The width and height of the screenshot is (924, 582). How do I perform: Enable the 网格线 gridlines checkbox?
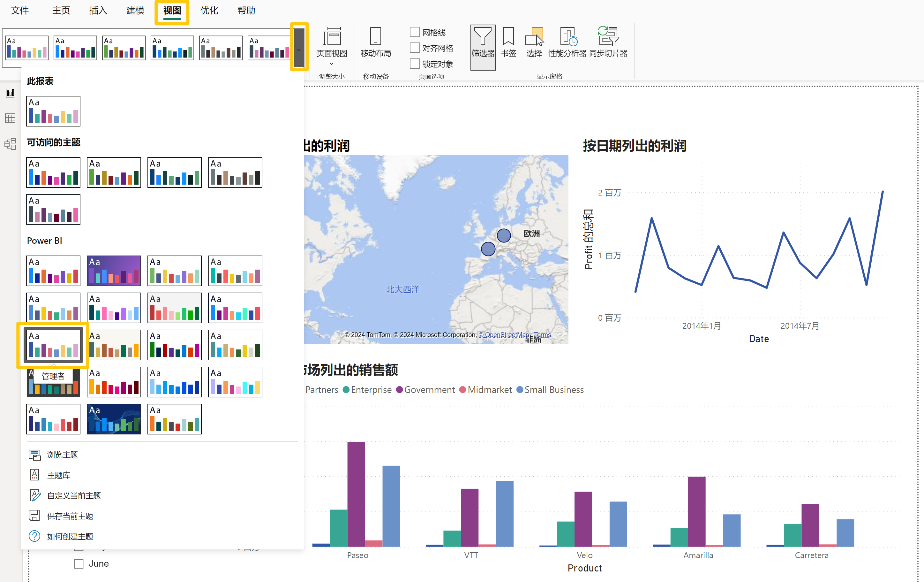tap(415, 32)
